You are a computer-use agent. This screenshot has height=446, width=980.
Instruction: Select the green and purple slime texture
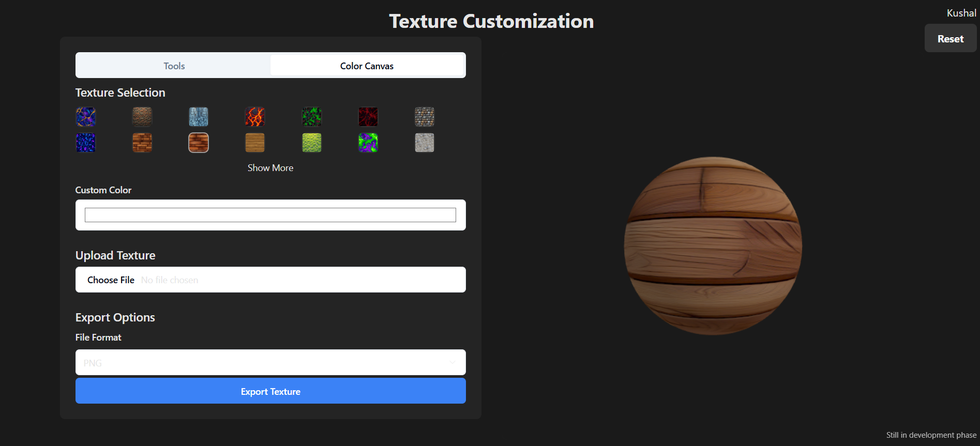(x=368, y=143)
